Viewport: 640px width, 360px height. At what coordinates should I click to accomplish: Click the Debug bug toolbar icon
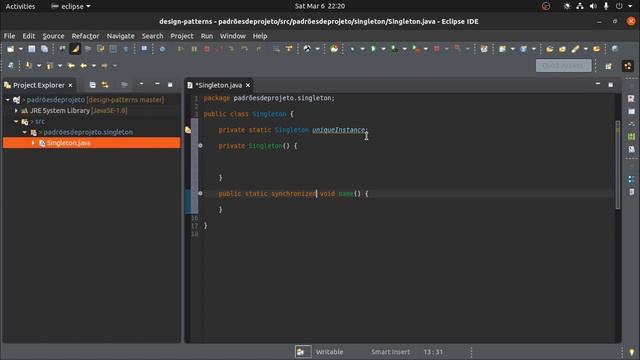point(352,49)
